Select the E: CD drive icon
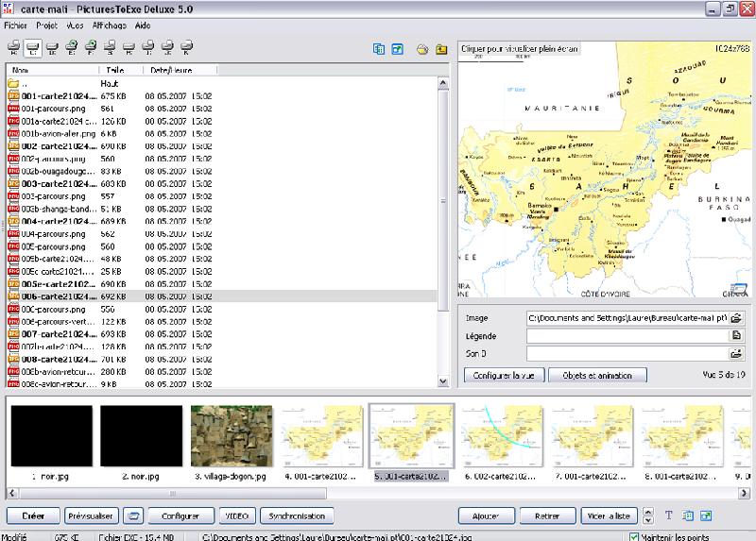The width and height of the screenshot is (756, 541). click(72, 46)
